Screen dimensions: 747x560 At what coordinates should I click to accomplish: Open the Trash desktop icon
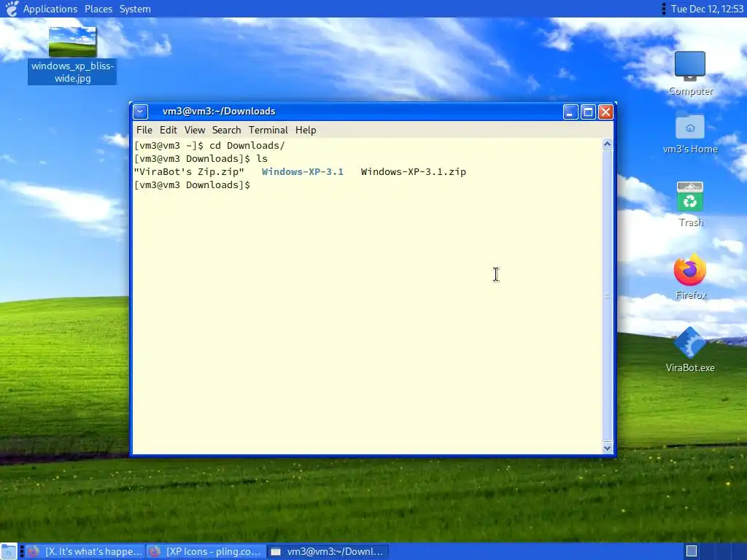point(690,205)
